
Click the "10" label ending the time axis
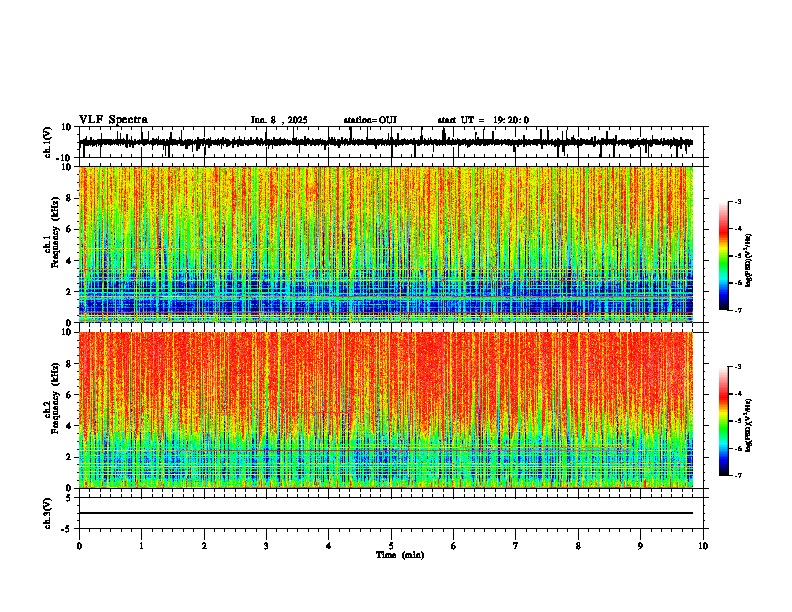point(703,546)
